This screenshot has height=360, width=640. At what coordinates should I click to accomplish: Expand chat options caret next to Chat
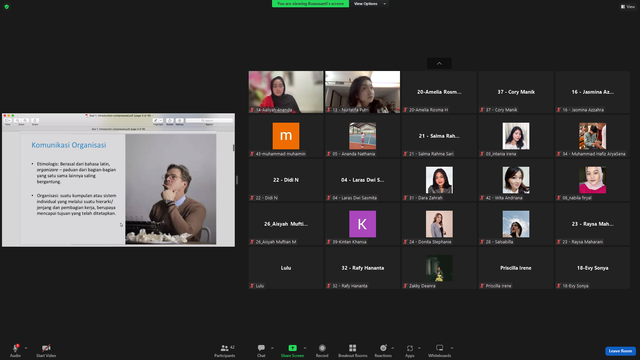[x=272, y=348]
